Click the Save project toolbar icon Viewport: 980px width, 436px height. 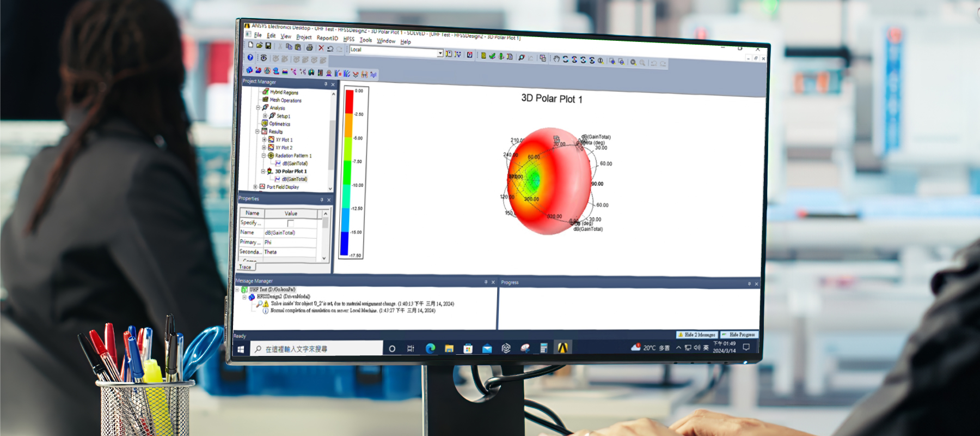268,46
